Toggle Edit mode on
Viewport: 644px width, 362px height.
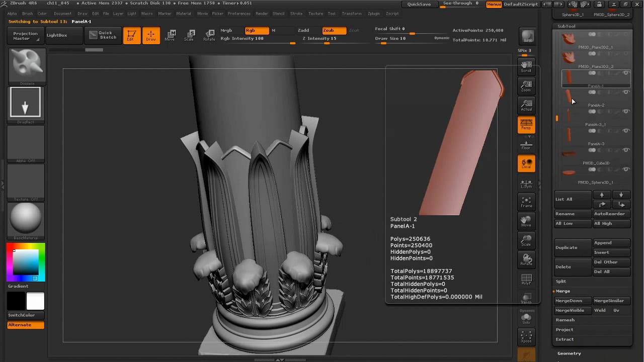(x=131, y=35)
